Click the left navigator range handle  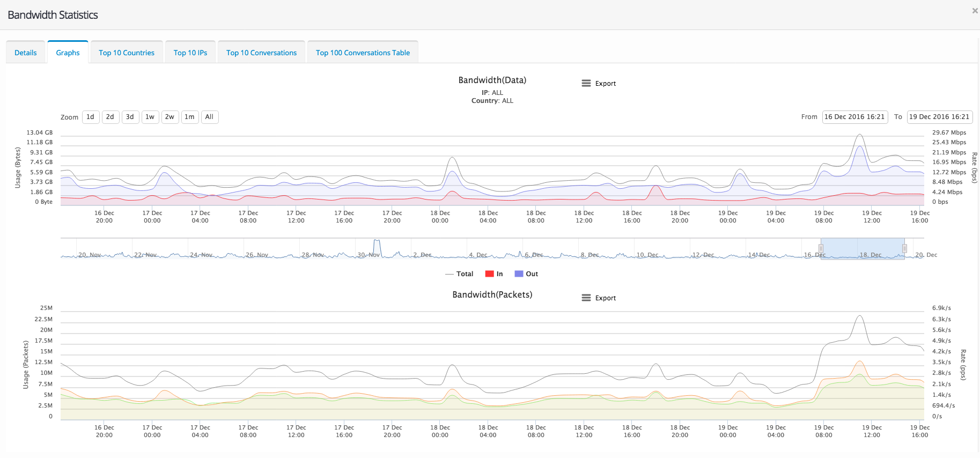(821, 248)
